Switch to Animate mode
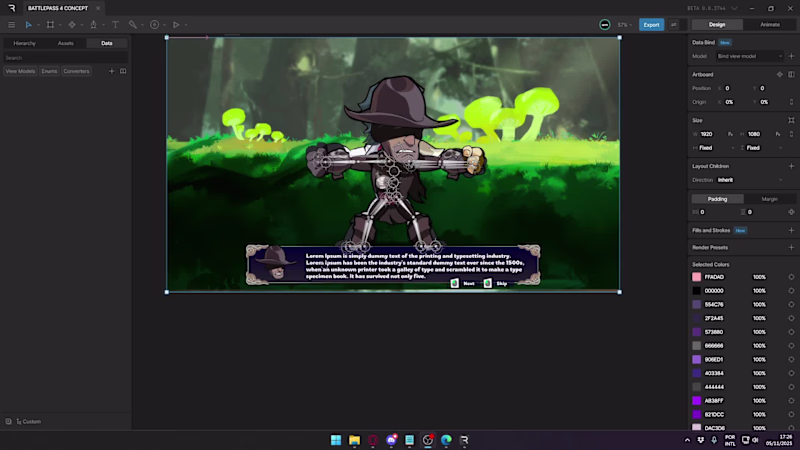The height and width of the screenshot is (450, 800). click(x=770, y=24)
